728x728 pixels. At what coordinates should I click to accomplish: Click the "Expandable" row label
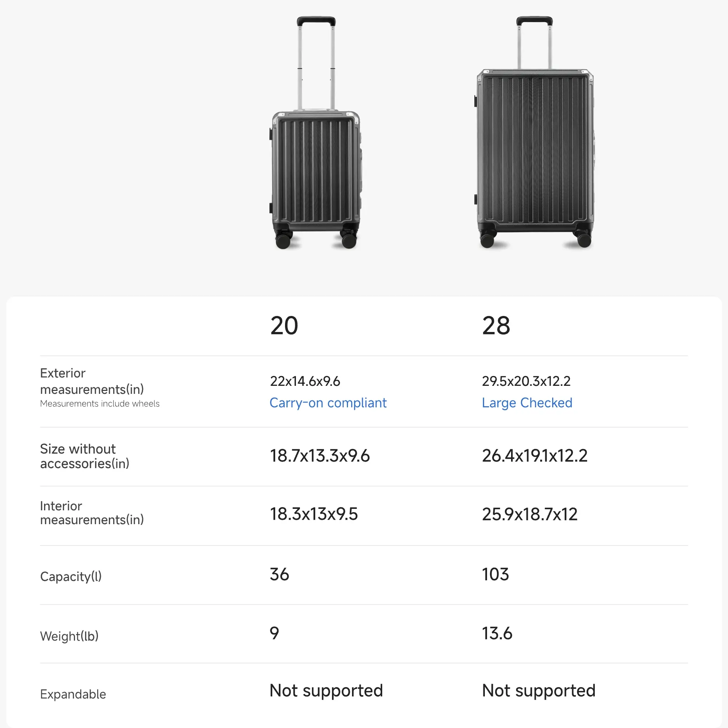click(x=73, y=694)
